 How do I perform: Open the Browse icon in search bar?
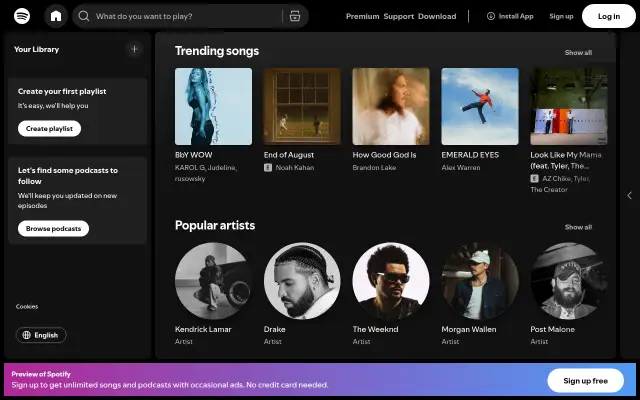[x=295, y=16]
